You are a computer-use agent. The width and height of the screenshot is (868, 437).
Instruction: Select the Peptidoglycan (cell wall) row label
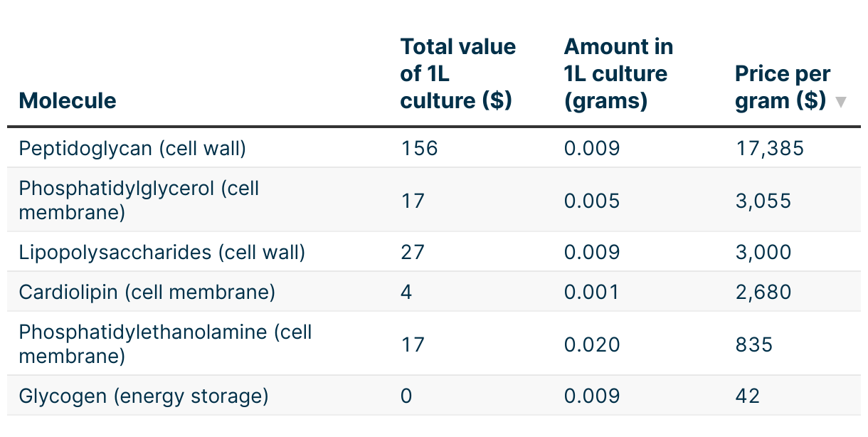[x=132, y=148]
